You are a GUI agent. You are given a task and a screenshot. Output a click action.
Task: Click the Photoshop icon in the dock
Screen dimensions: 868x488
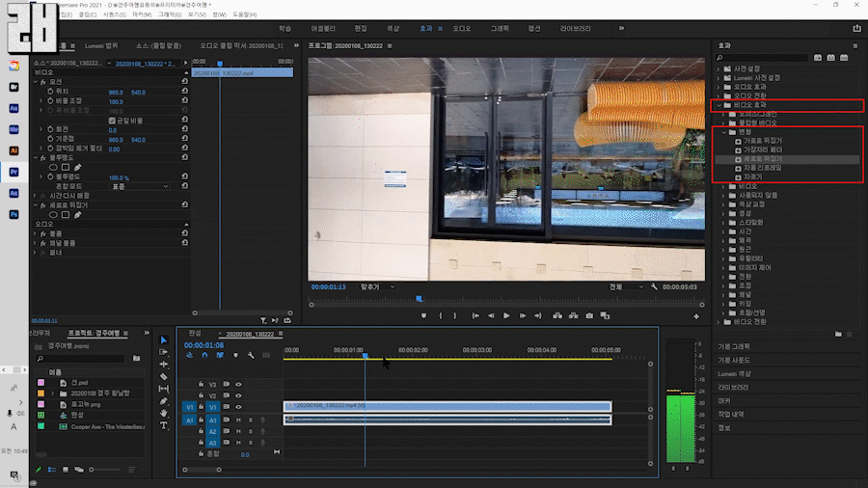[14, 214]
